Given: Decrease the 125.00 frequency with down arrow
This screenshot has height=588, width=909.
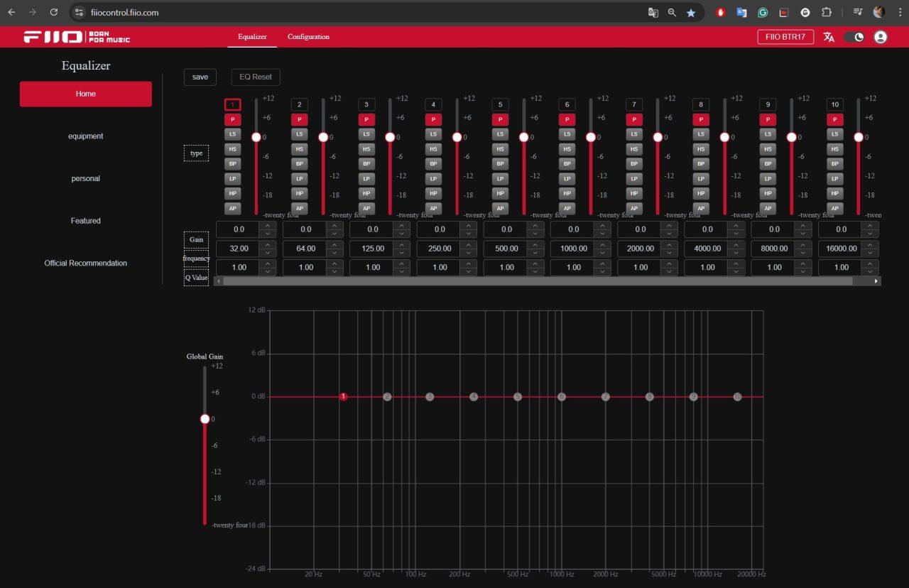Looking at the screenshot, I should [401, 252].
